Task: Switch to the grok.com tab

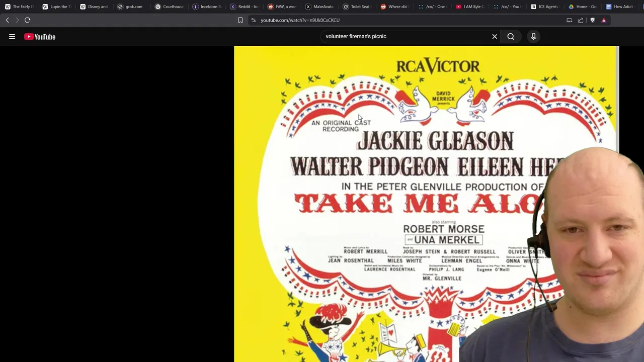Action: pyautogui.click(x=131, y=7)
